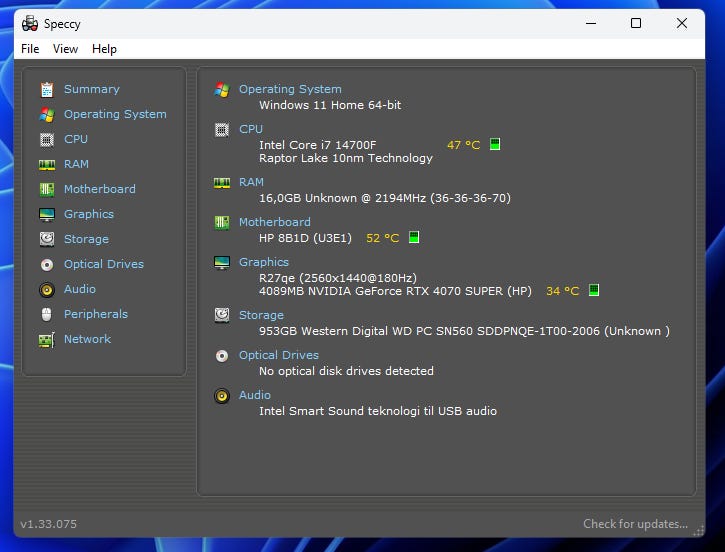Click the Optical Drives disc icon in sidebar
This screenshot has height=552, width=725.
47,264
